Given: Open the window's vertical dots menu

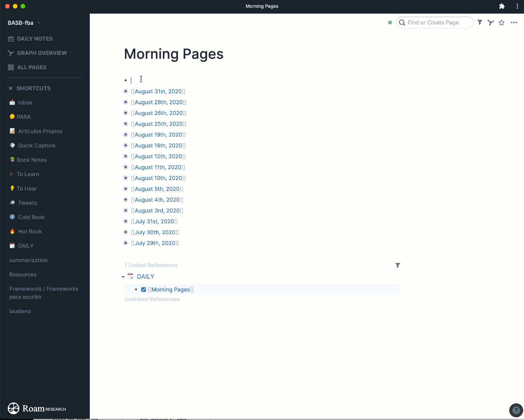Looking at the screenshot, I should click(x=517, y=6).
